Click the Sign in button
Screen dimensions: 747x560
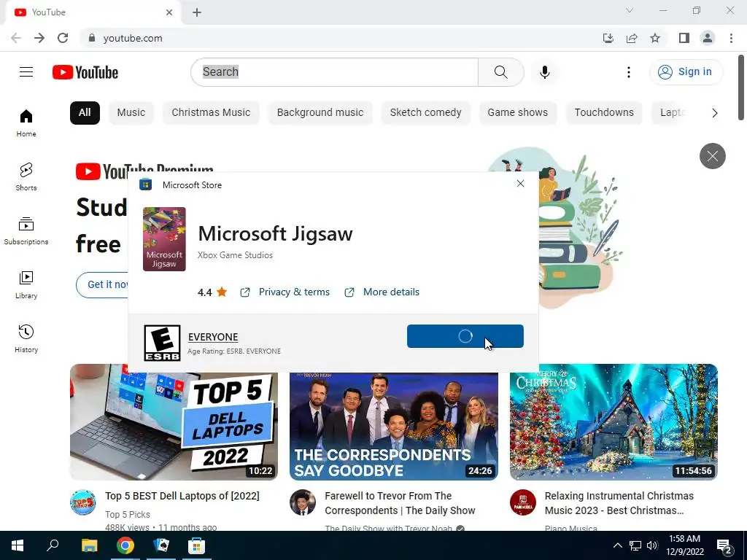tap(686, 72)
